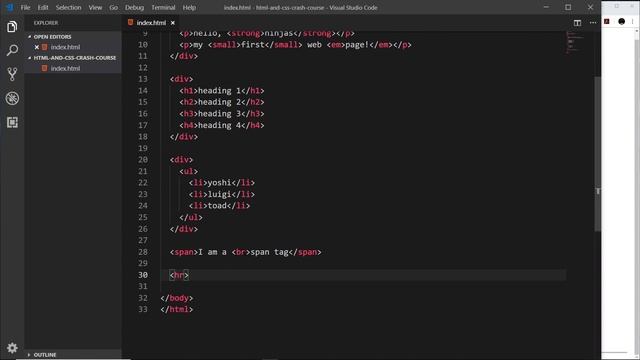The width and height of the screenshot is (640, 360).
Task: Open the Selection menu
Action: (x=68, y=7)
